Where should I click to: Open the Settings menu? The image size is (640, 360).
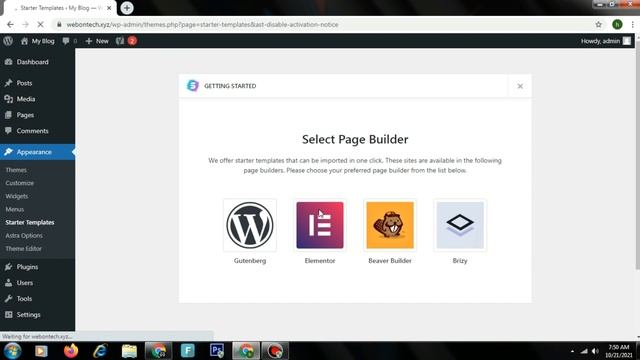[37, 315]
